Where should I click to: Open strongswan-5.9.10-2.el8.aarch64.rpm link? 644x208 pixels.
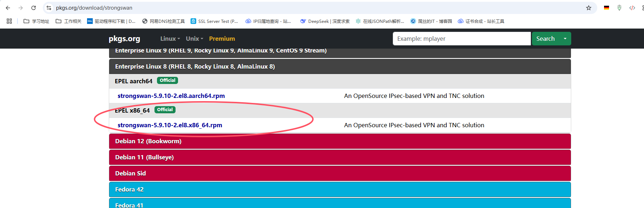(x=171, y=96)
